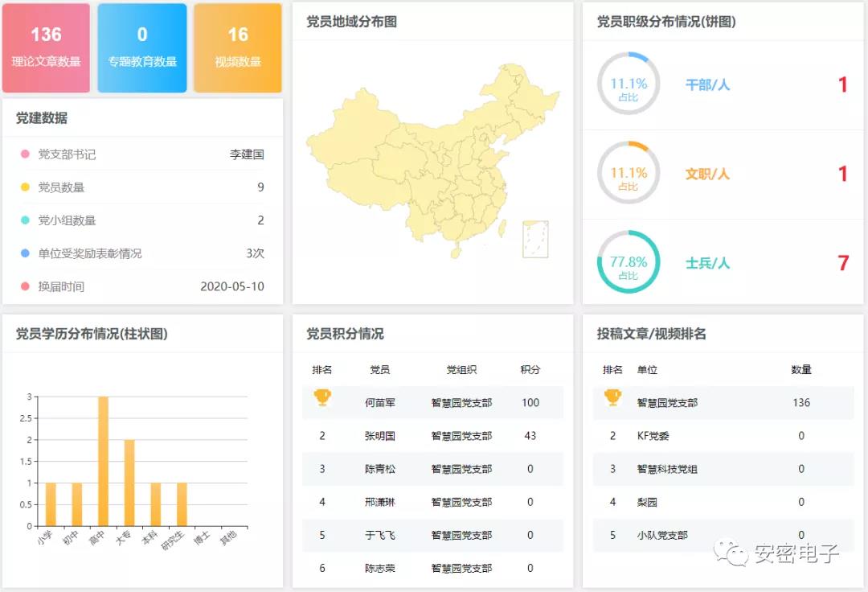Viewport: 868px width, 592px height.
Task: Click the 大专 bar in the education chart
Action: tap(129, 483)
